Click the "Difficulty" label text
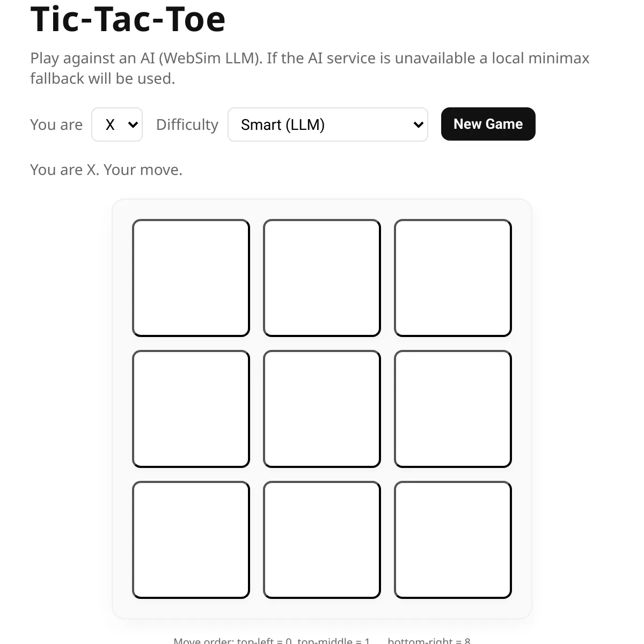The image size is (644, 644). click(x=187, y=125)
